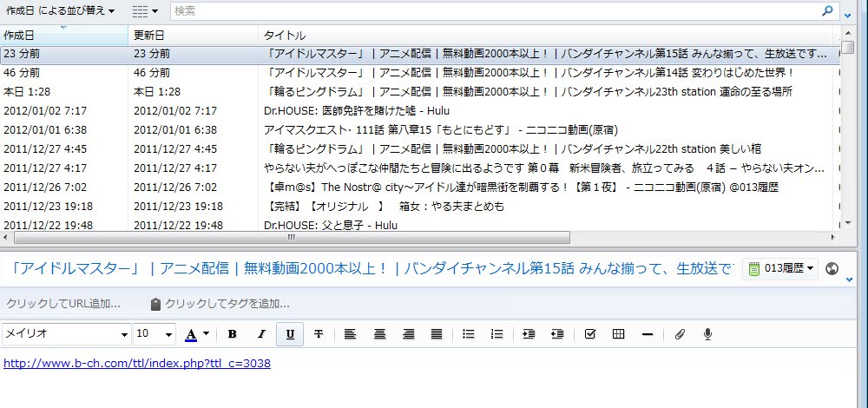The height and width of the screenshot is (408, 868).
Task: Click the search magnifier icon
Action: 827,10
